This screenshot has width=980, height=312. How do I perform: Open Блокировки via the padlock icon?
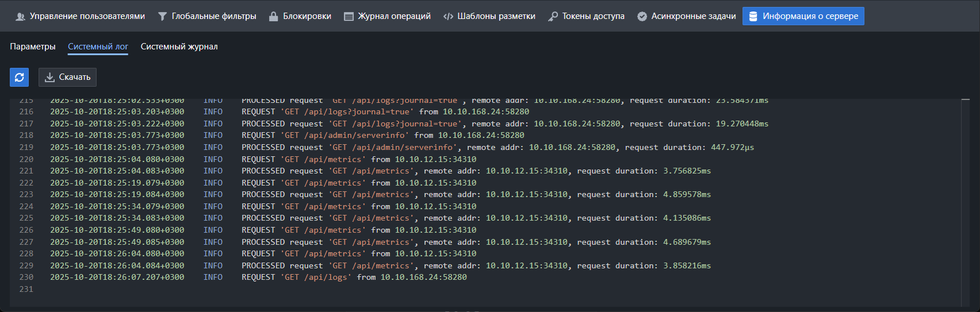coord(273,17)
